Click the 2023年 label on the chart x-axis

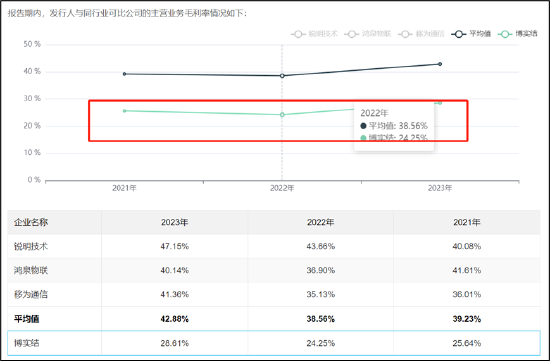coord(440,188)
